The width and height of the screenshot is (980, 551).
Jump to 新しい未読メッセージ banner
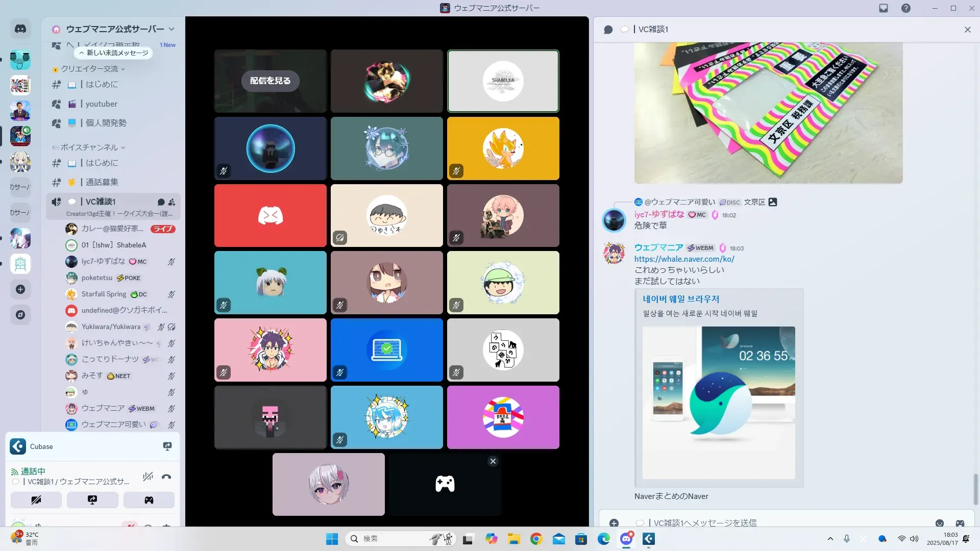click(x=114, y=53)
